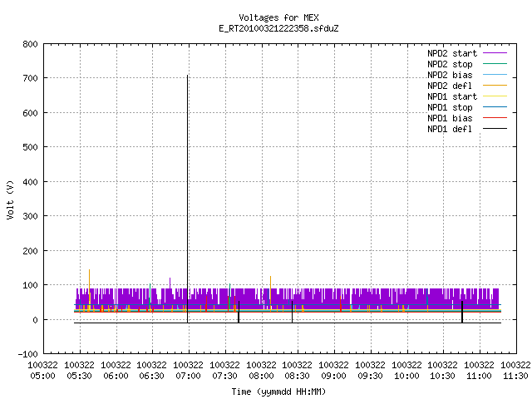Select the 'NPD2 defl' legend label
The width and height of the screenshot is (532, 399).
pos(450,86)
